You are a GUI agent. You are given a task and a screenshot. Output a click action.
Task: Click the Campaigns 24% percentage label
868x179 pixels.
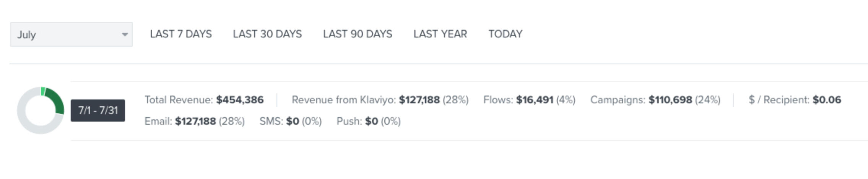point(707,100)
